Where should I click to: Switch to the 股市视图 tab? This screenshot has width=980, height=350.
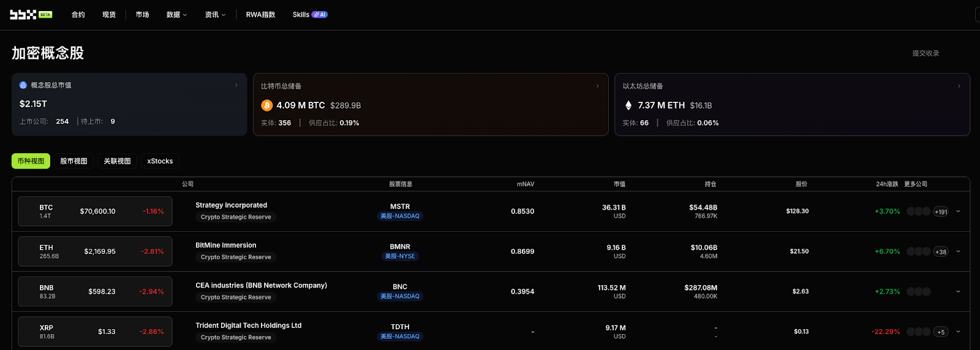(73, 161)
